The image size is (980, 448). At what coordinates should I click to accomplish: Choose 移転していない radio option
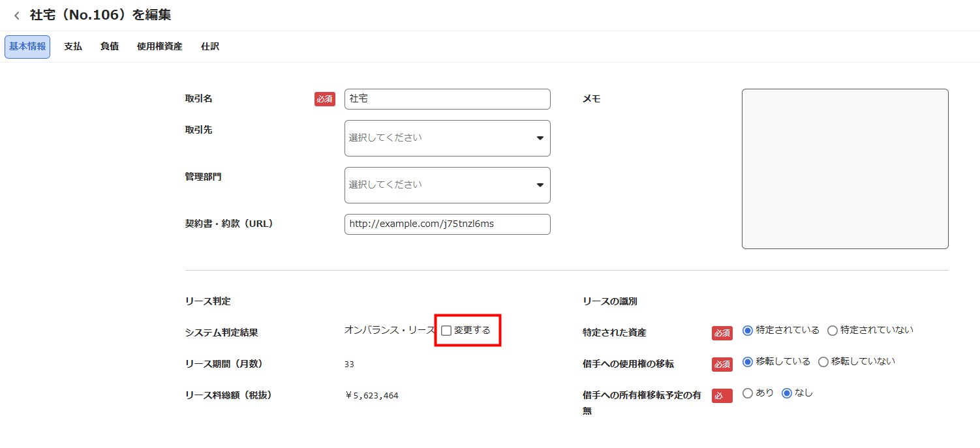coord(823,362)
